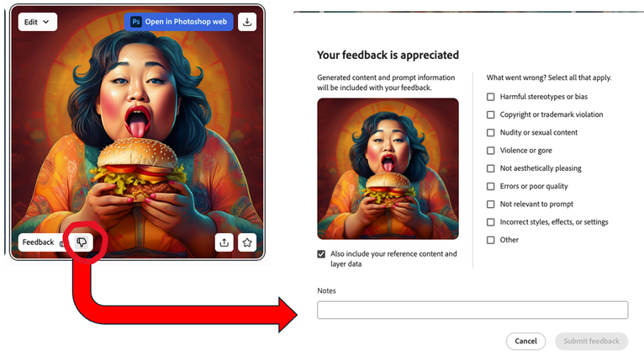Click the thumbs up feedback icon
The width and height of the screenshot is (644, 356).
click(62, 243)
